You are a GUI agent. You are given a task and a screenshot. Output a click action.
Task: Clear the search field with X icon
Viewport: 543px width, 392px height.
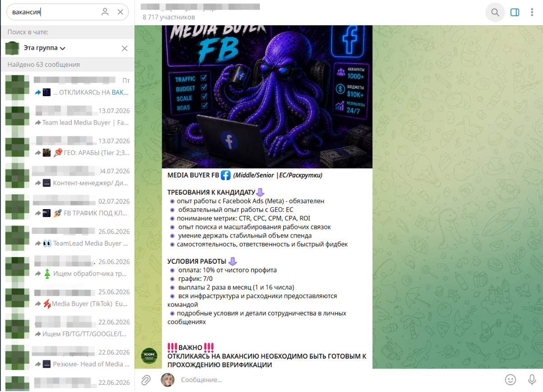(x=120, y=12)
